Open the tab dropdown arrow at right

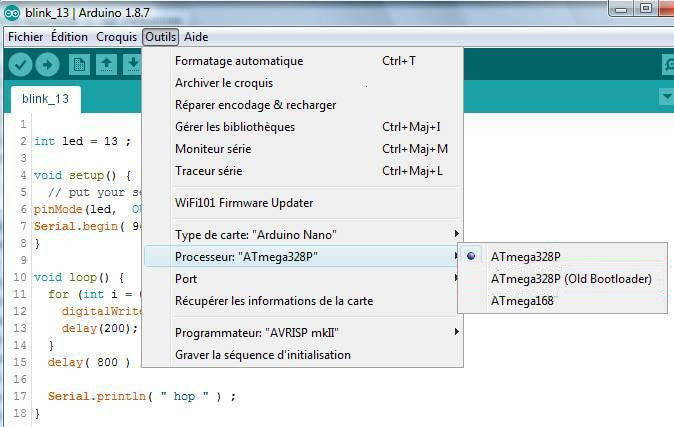point(667,96)
